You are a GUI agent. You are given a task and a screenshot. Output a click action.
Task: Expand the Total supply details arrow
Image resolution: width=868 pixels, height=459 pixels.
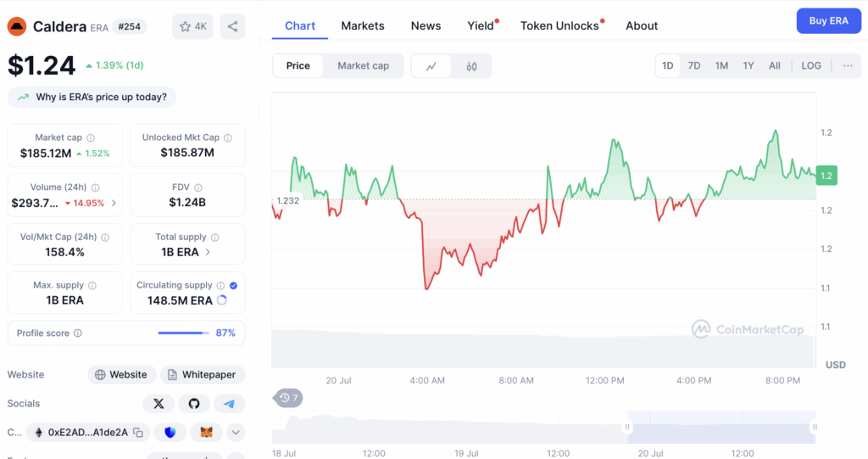tap(208, 252)
